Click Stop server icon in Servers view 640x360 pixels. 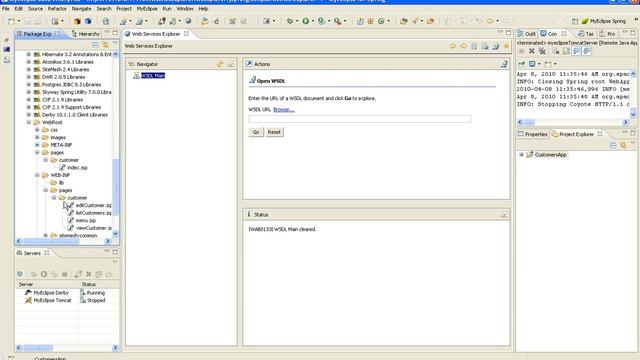click(x=64, y=274)
